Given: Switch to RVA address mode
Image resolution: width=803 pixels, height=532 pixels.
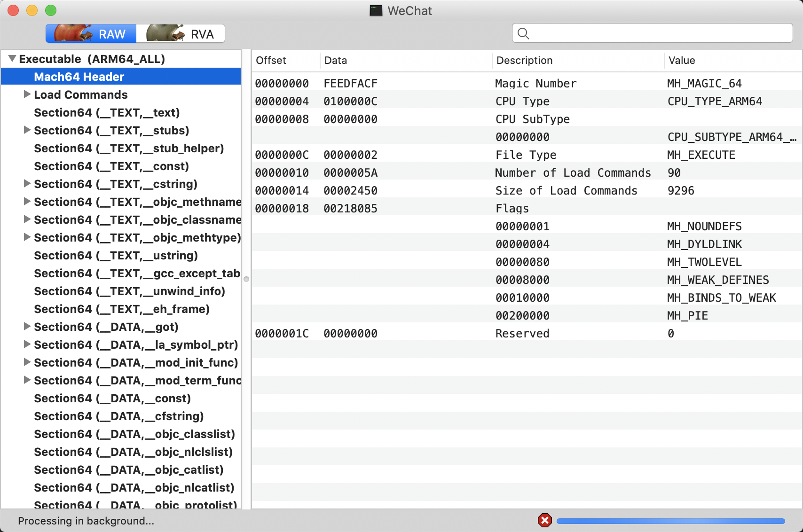Looking at the screenshot, I should pyautogui.click(x=181, y=34).
